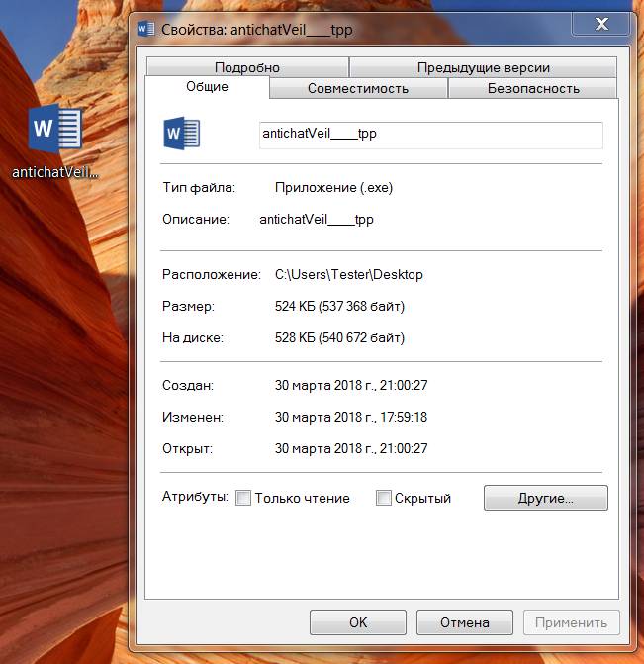This screenshot has width=644, height=664.
Task: Click the C:\Users\Tester\Desktop location path
Action: point(348,274)
